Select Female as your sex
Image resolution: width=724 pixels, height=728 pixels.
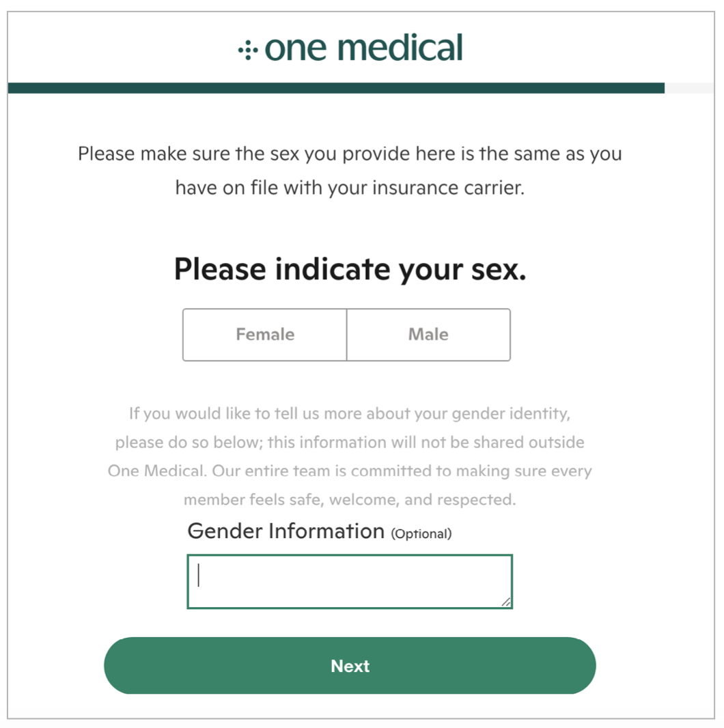[x=265, y=335]
